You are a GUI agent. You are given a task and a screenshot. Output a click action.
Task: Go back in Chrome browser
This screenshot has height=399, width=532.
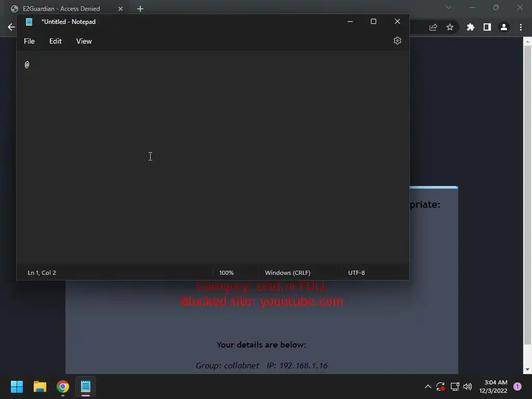pos(11,27)
